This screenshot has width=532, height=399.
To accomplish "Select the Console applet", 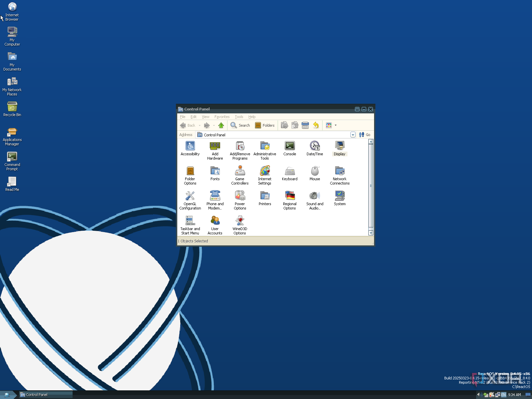I will [290, 148].
